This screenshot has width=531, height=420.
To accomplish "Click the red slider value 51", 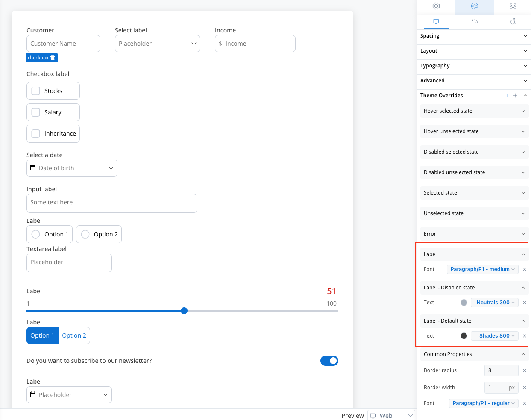I will [x=332, y=291].
